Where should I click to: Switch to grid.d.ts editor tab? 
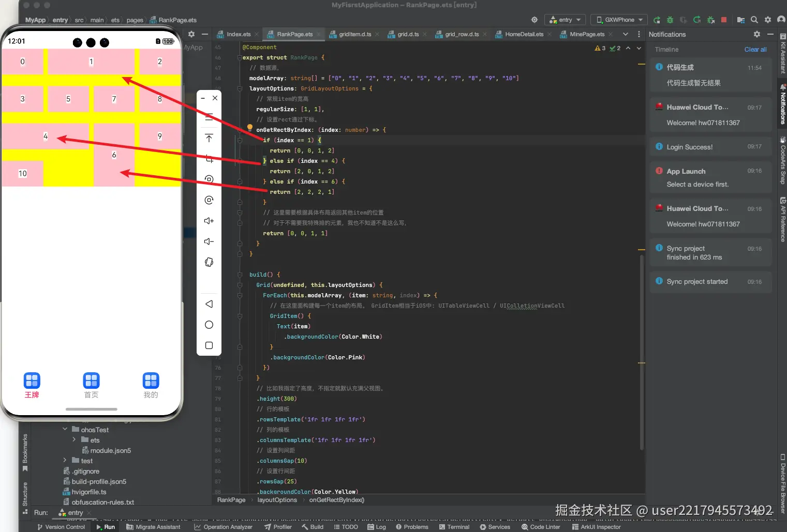[408, 34]
